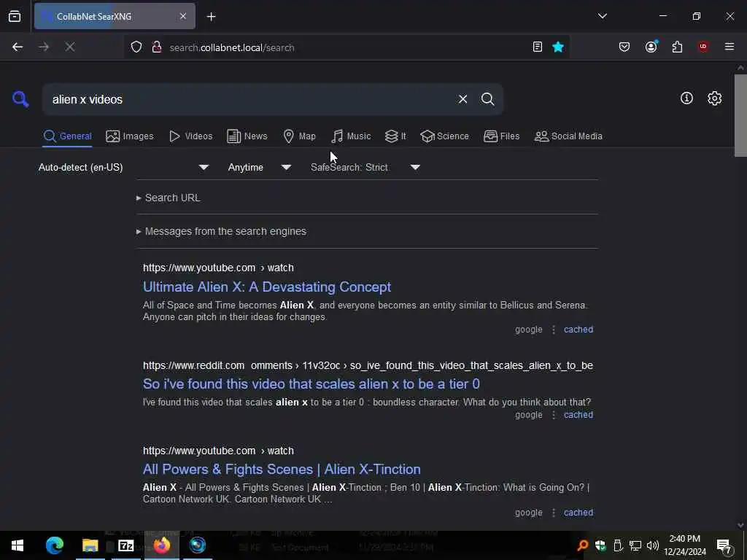Open cached copy of Alien X-Tinction result
This screenshot has height=560, width=747.
(x=578, y=513)
